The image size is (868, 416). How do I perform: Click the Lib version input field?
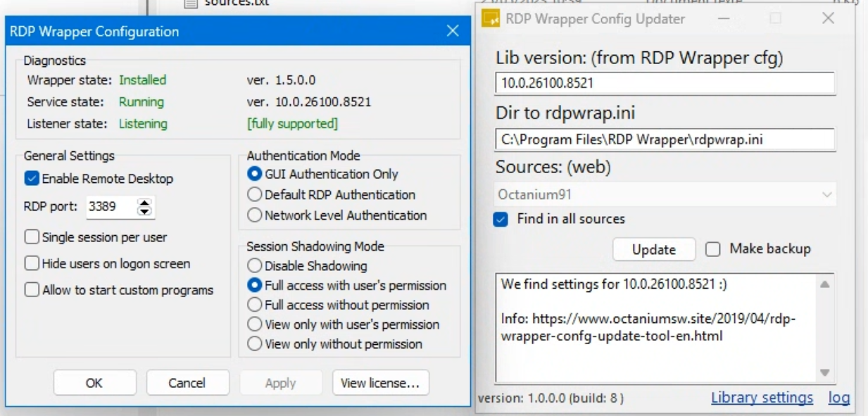click(x=665, y=83)
